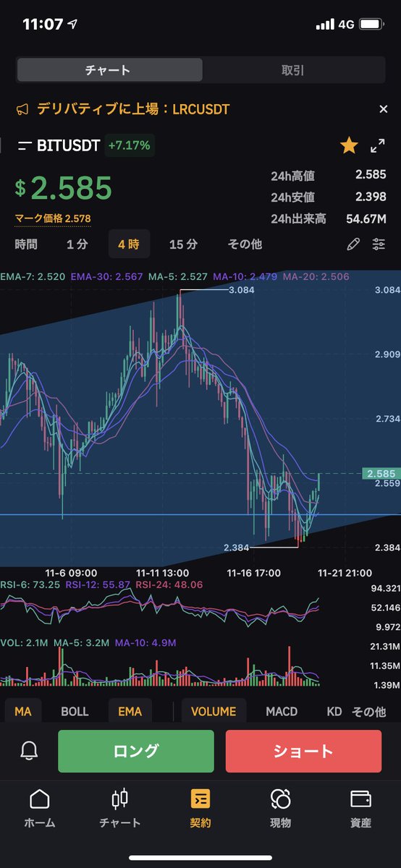Go to 契約 in bottom navigation

pyautogui.click(x=200, y=808)
